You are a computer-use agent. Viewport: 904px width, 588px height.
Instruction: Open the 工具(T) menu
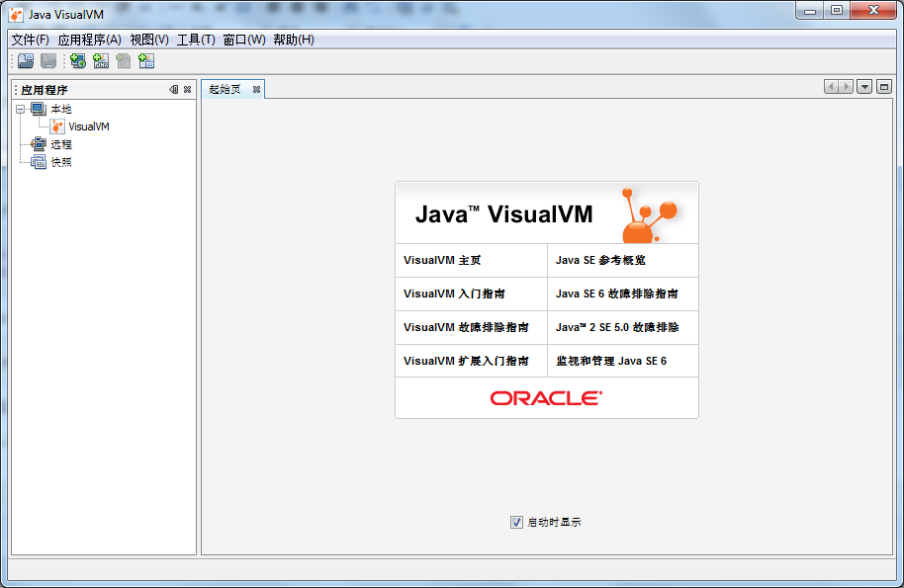(x=196, y=40)
